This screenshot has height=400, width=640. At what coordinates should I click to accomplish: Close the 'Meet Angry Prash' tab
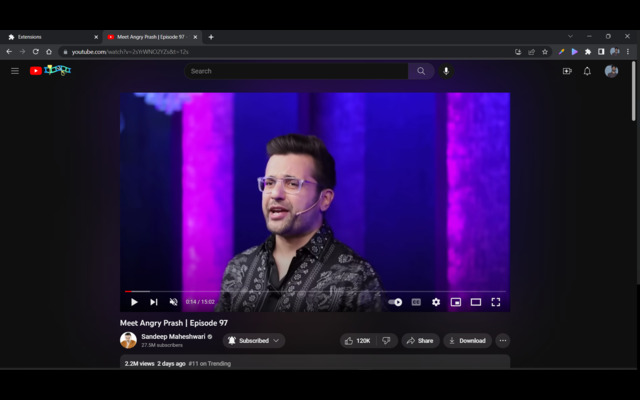tap(195, 37)
